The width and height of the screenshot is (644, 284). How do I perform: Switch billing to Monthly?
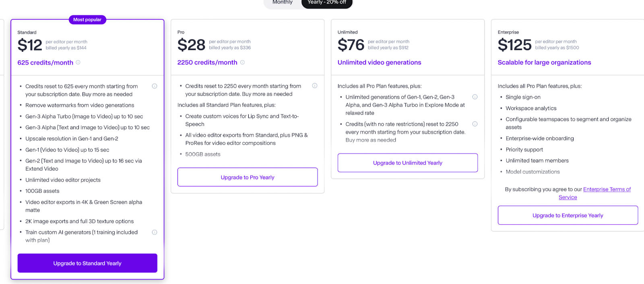pyautogui.click(x=283, y=2)
